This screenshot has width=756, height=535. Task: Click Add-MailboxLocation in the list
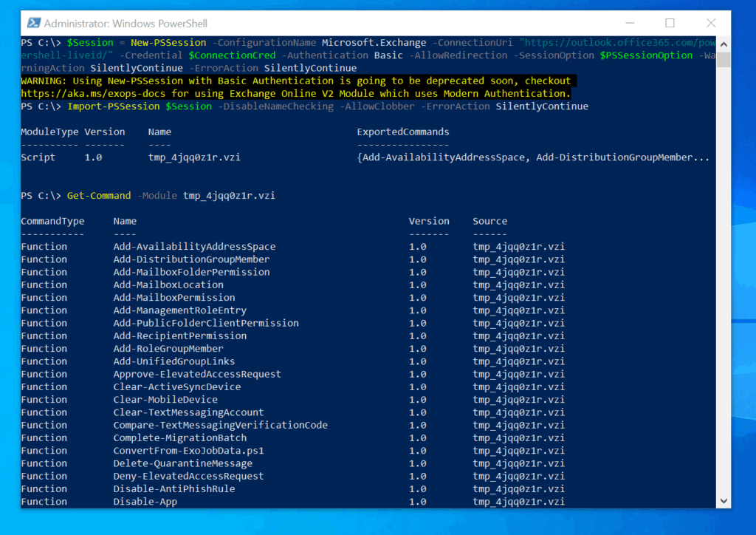click(x=168, y=284)
